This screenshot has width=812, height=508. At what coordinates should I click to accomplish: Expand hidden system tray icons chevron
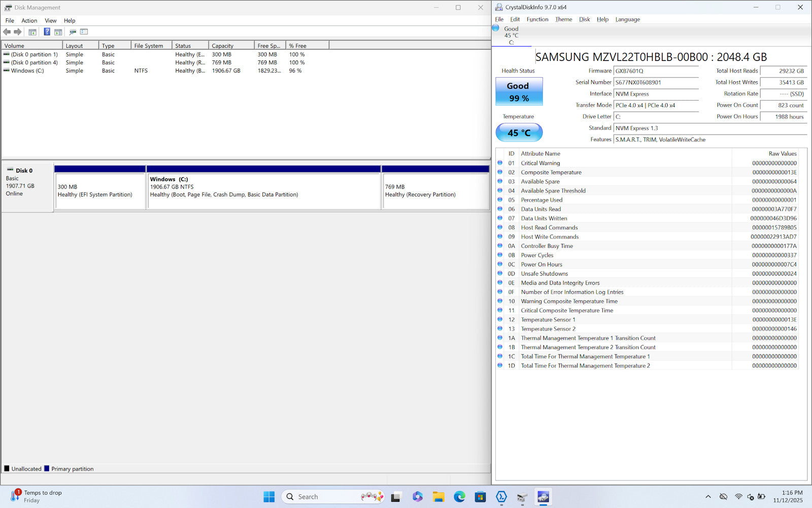[708, 497]
